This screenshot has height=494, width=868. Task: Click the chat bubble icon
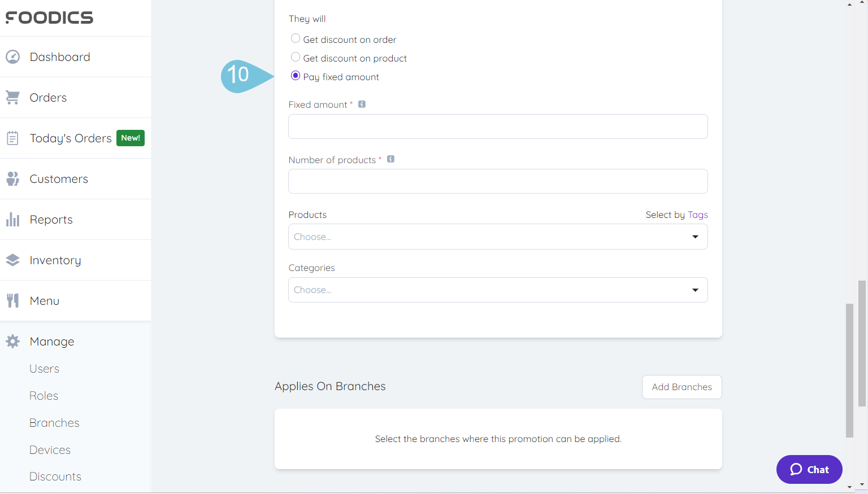796,469
